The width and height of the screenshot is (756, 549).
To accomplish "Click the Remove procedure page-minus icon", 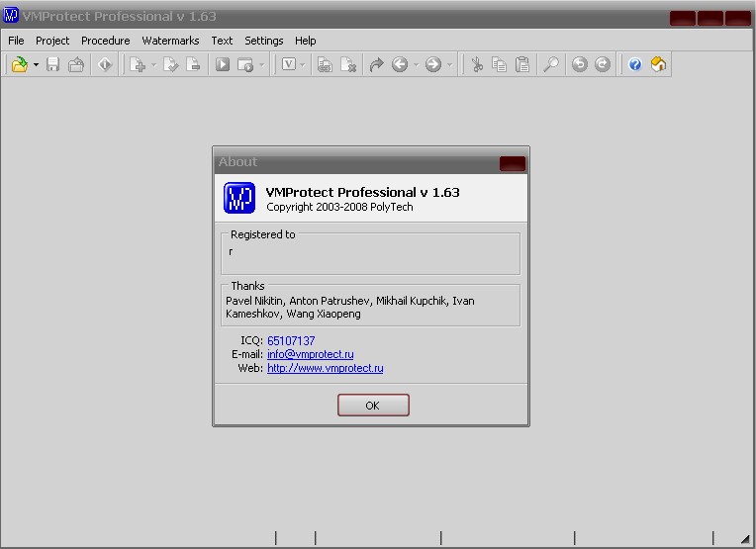I will (x=193, y=64).
